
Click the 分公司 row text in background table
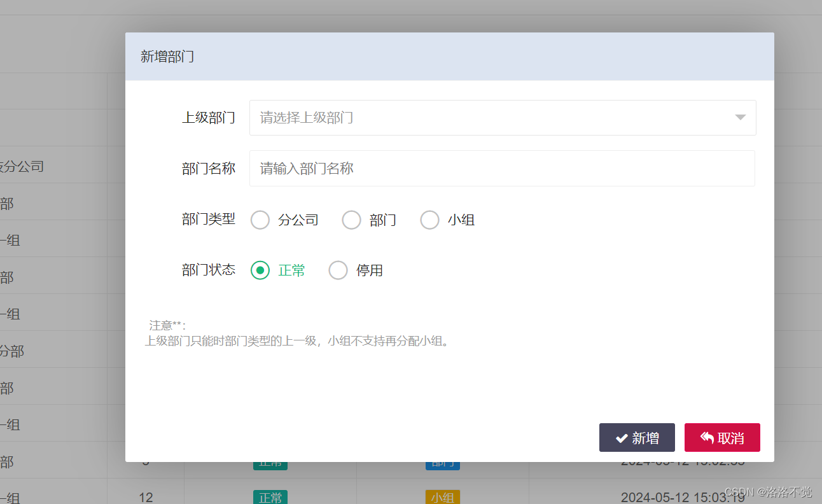[22, 167]
